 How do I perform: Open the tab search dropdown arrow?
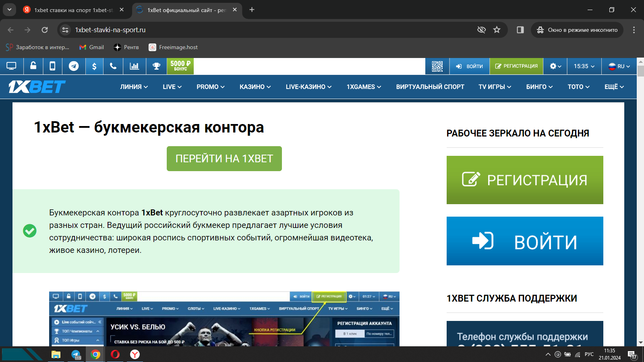point(9,10)
